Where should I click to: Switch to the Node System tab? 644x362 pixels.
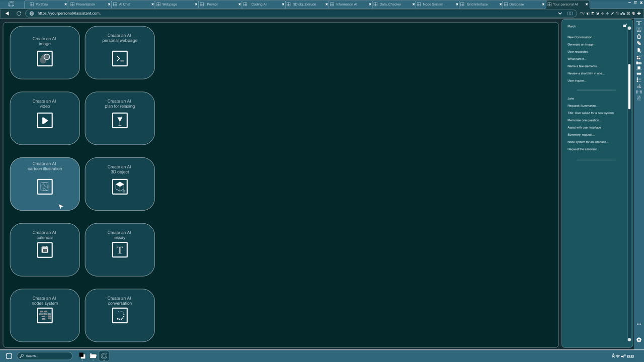[x=433, y=5]
